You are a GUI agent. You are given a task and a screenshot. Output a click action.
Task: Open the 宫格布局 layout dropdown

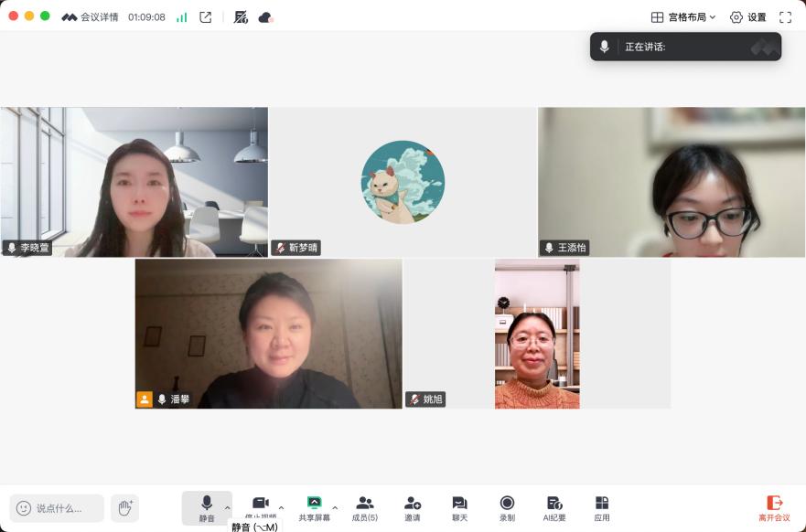(683, 17)
